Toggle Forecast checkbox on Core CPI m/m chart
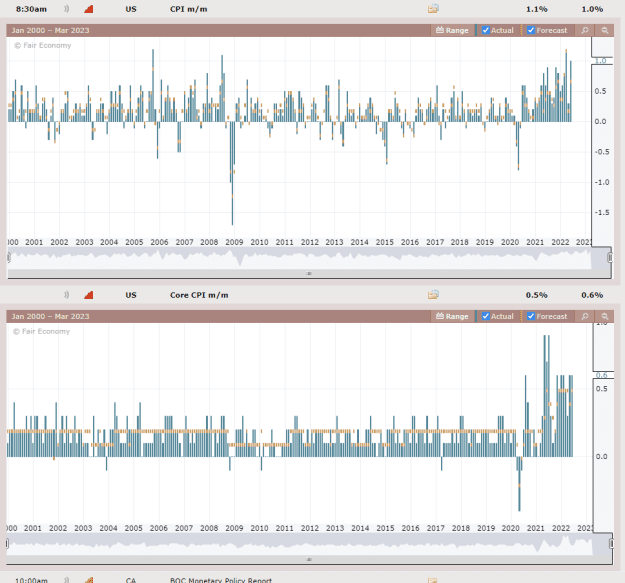This screenshot has height=583, width=625. coord(531,316)
